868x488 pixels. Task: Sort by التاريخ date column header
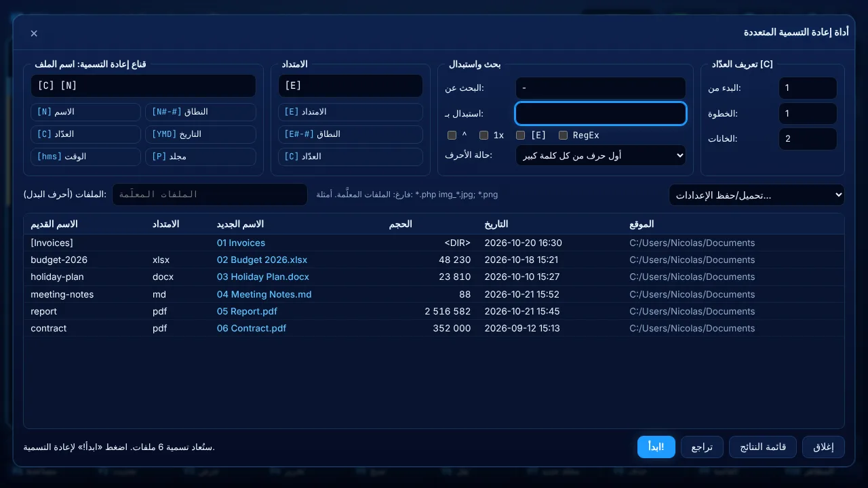click(x=496, y=224)
